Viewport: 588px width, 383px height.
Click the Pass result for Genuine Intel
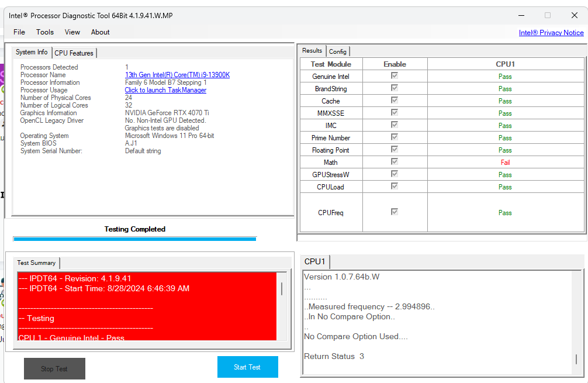[505, 77]
